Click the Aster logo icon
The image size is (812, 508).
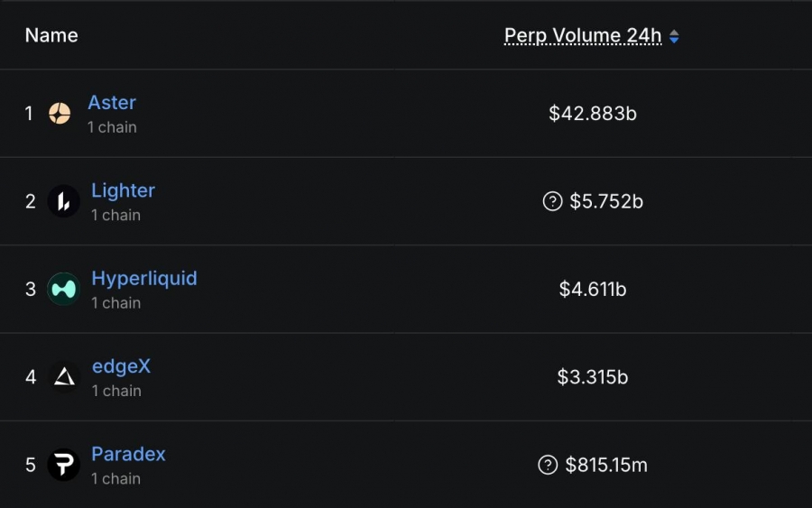tap(60, 114)
